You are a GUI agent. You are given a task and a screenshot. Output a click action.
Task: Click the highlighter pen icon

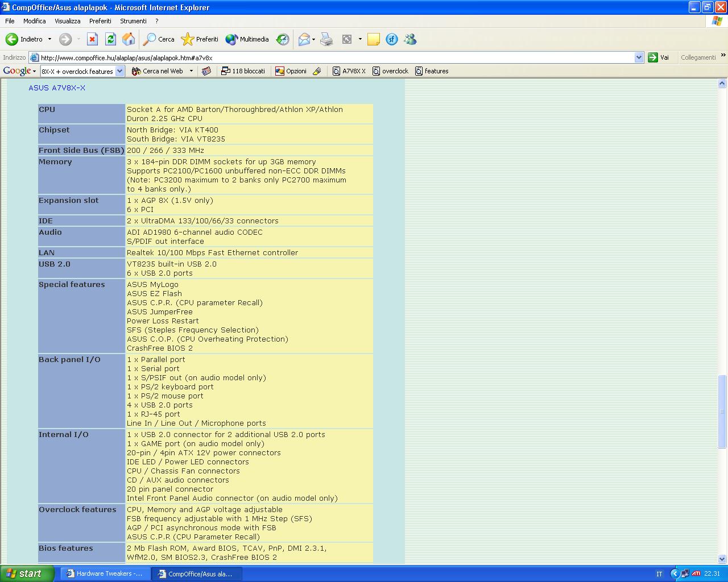coord(317,71)
